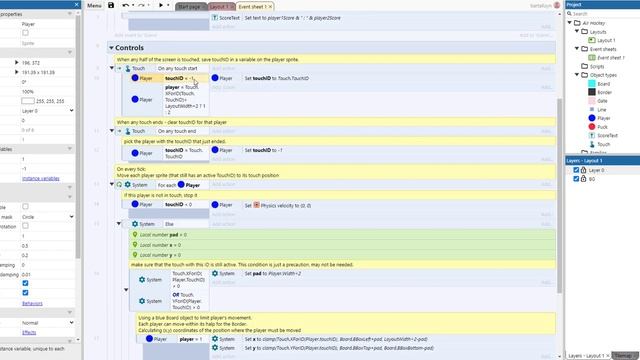640x360 pixels.
Task: Click the Save project icon
Action: tap(111, 5)
